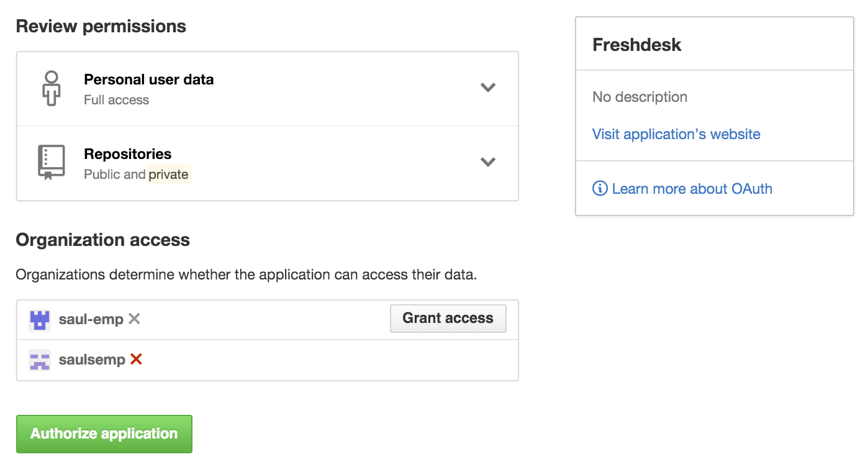Click the person icon beside Personal user data

click(52, 88)
